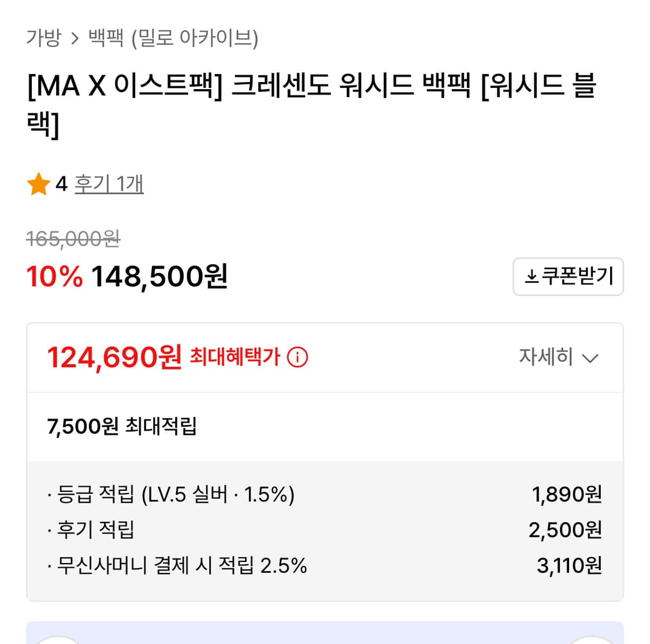Open the 후기 1개 reviews link

[110, 184]
